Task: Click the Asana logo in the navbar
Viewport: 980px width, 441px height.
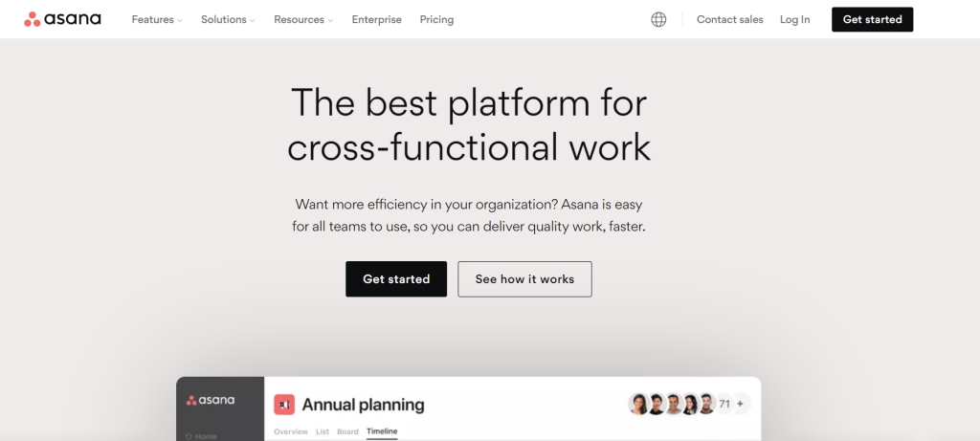Action: [62, 19]
